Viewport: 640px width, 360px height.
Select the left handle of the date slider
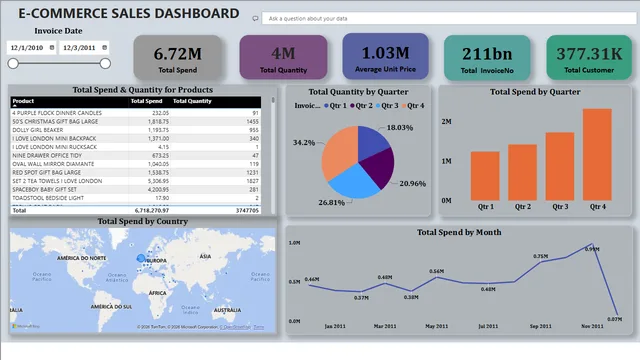pyautogui.click(x=13, y=63)
